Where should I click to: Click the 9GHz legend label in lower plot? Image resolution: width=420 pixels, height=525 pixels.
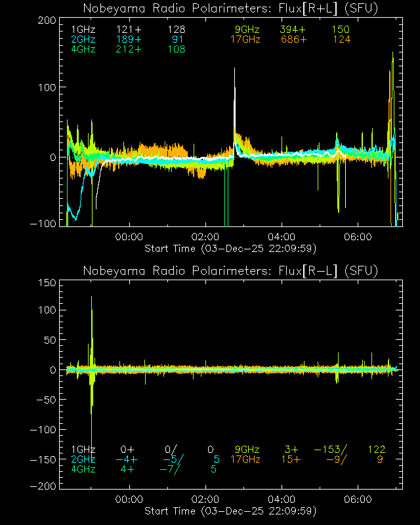pos(247,450)
